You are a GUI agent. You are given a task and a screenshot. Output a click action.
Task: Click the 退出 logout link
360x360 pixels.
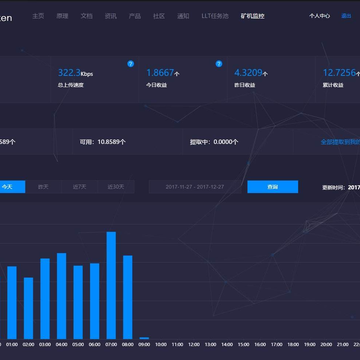346,16
